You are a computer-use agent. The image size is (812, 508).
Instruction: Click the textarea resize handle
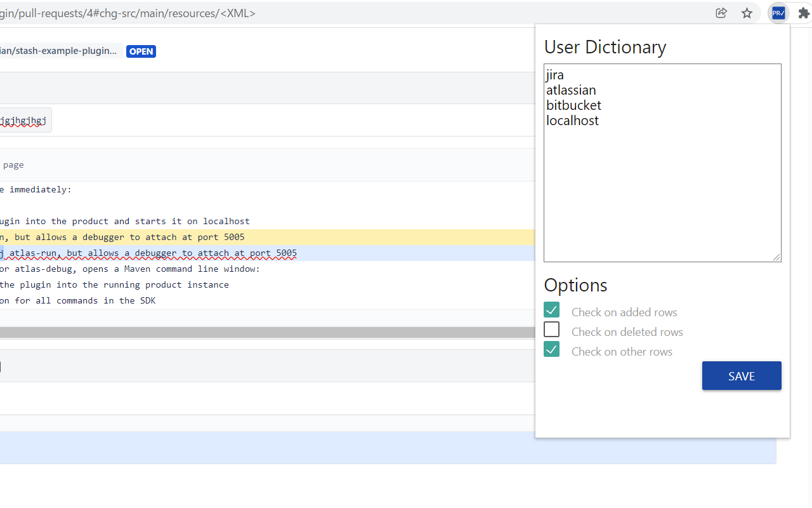pyautogui.click(x=777, y=257)
